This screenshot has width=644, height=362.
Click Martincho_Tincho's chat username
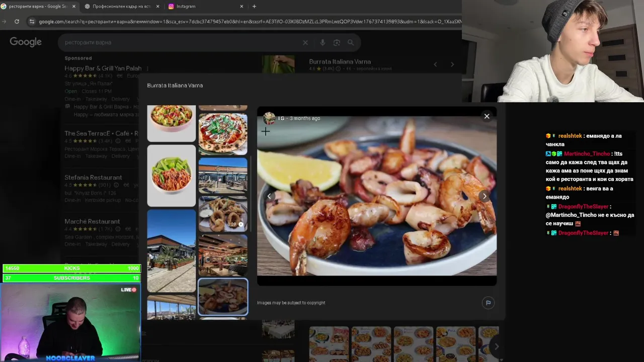587,154
